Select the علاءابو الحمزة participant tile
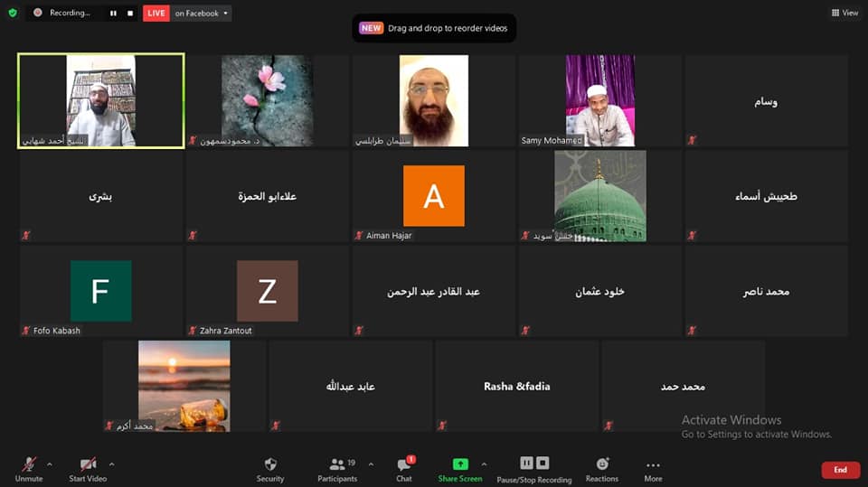The width and height of the screenshot is (868, 487). [268, 196]
